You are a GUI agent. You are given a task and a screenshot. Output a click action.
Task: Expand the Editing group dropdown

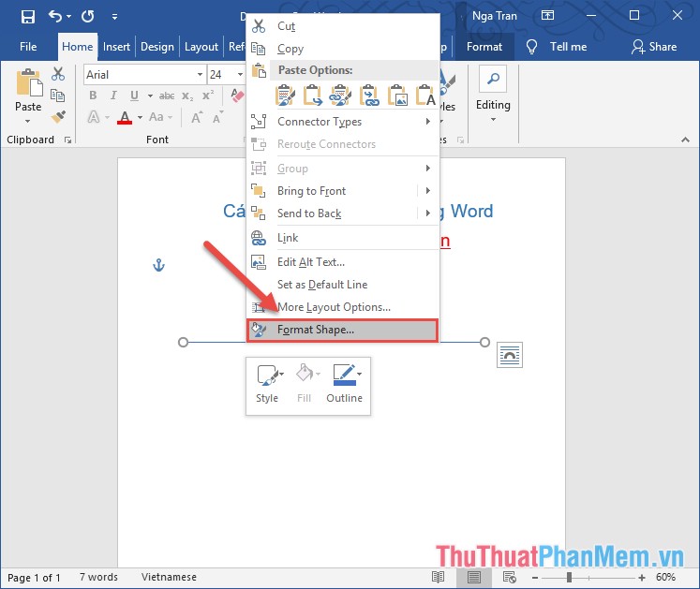[x=493, y=120]
